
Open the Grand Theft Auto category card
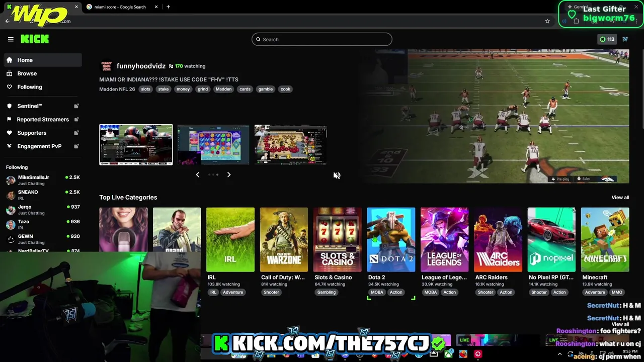(x=177, y=229)
